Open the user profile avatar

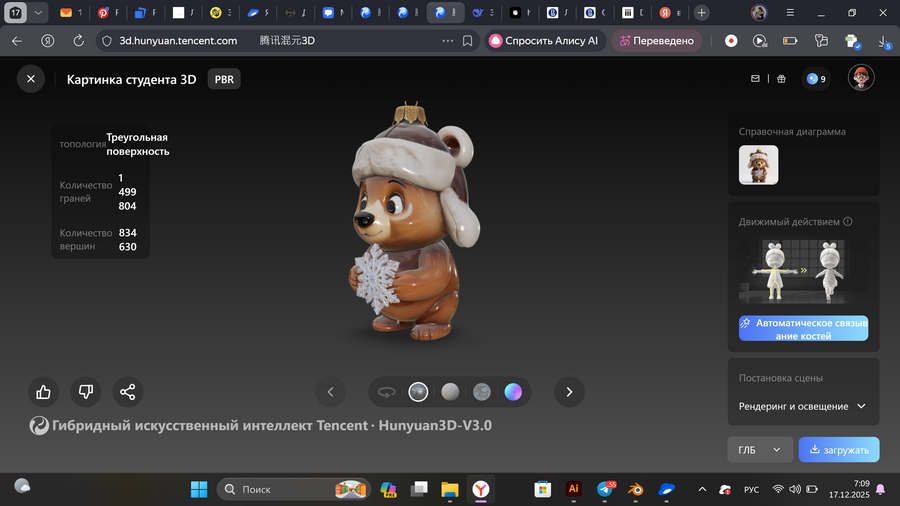coord(861,78)
